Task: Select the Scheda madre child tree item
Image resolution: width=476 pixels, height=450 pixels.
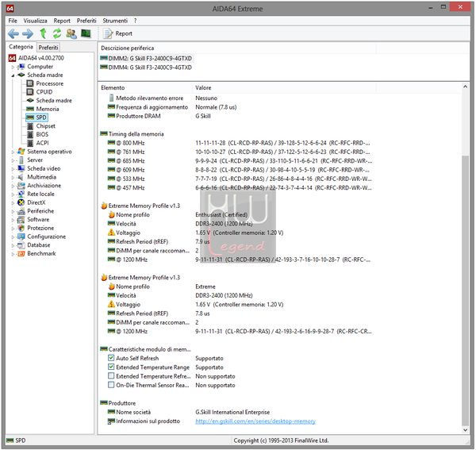Action: [50, 100]
